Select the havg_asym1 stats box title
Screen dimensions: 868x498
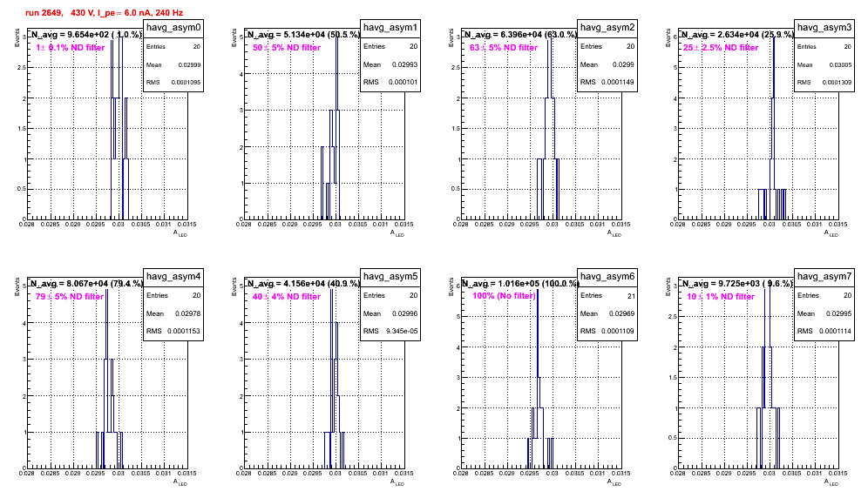point(390,27)
